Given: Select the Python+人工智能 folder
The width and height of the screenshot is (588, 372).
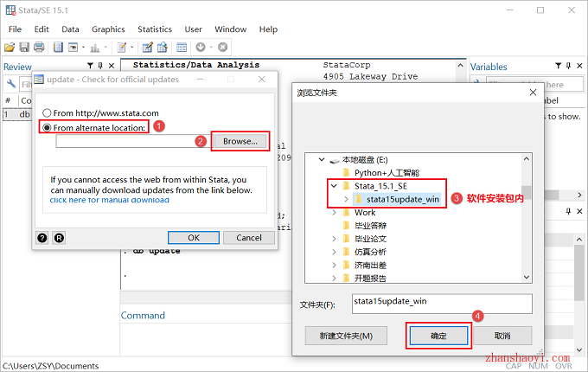Looking at the screenshot, I should coord(387,173).
